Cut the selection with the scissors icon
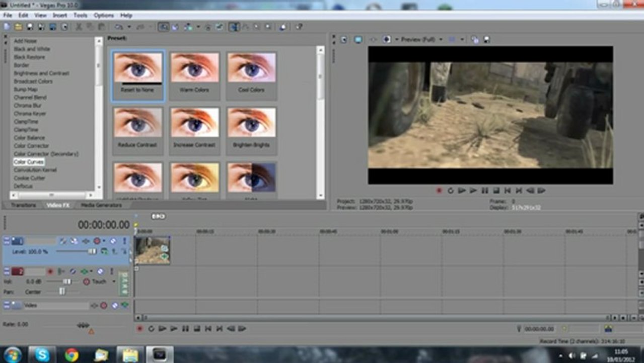This screenshot has height=363, width=644. coord(78,27)
